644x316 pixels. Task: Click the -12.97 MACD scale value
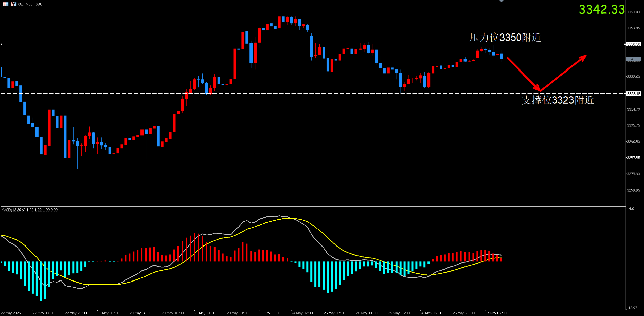[x=633, y=307]
